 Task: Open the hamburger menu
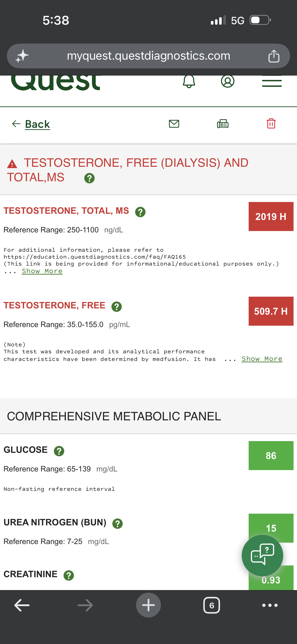click(272, 81)
